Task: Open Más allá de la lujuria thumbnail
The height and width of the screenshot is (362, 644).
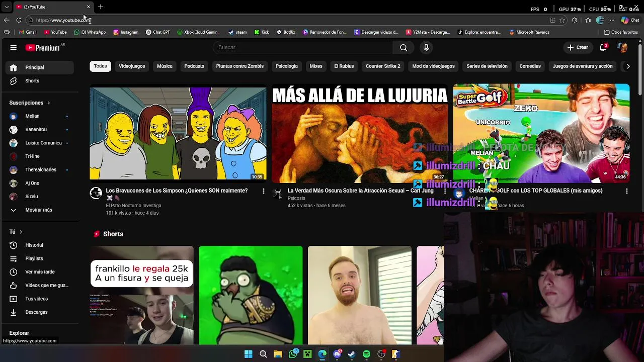Action: [360, 133]
